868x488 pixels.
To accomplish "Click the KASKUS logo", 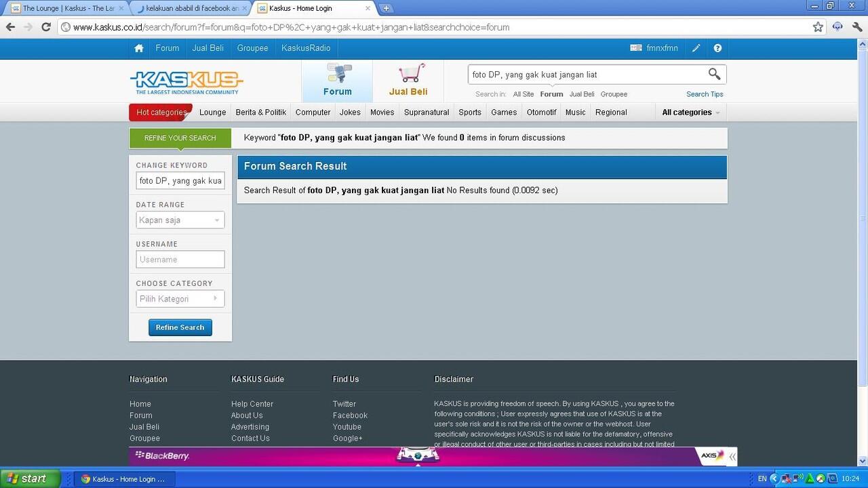I will 186,82.
